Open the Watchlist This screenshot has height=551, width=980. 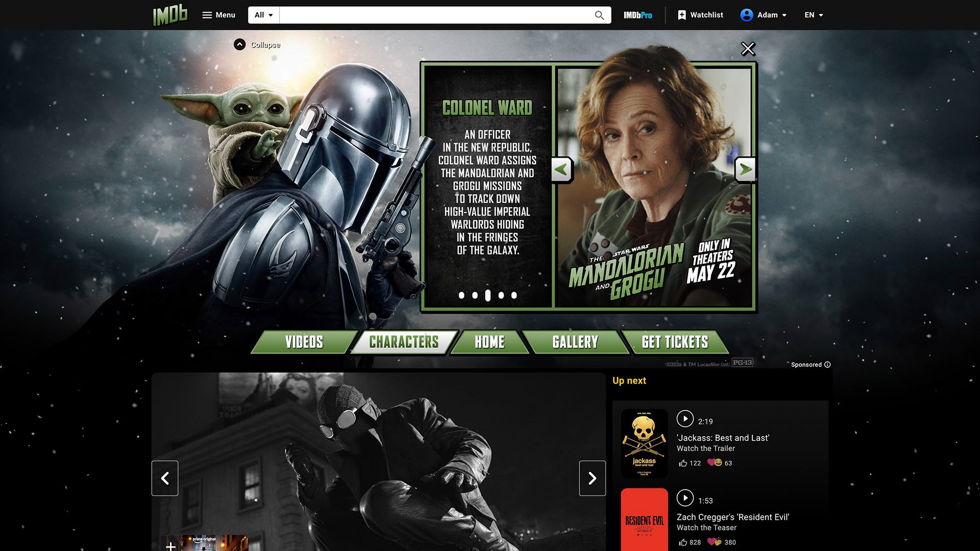point(700,15)
